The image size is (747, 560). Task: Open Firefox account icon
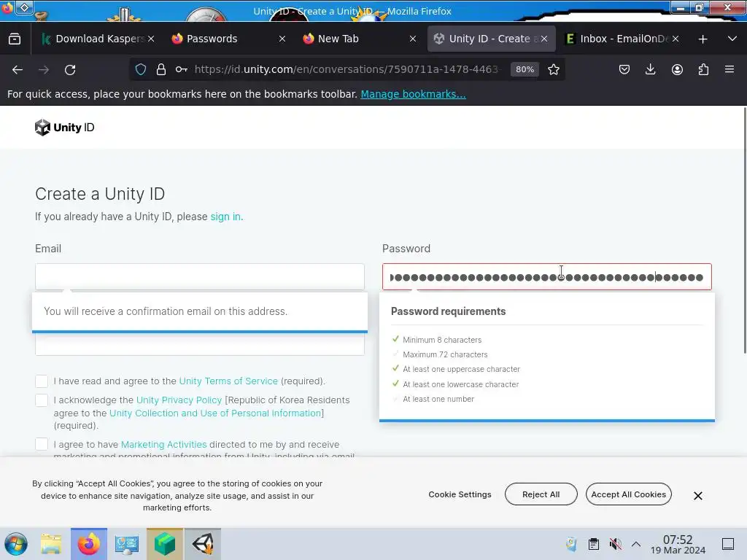coord(677,69)
